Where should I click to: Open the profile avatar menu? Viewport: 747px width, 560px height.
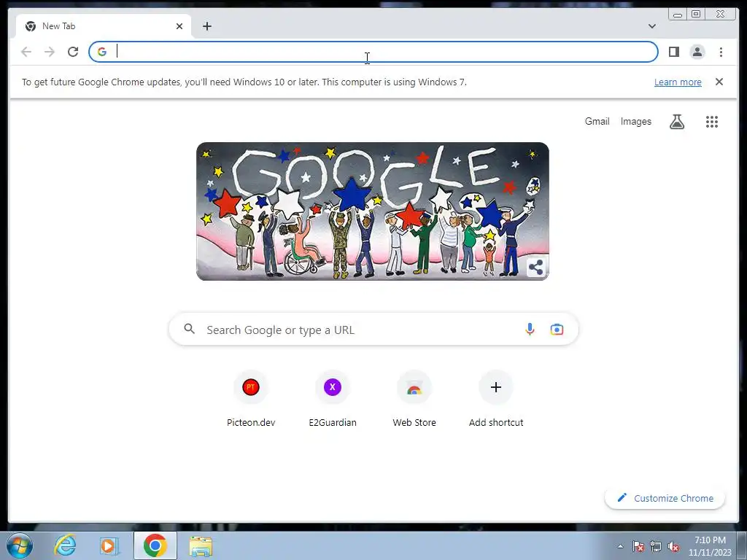pos(697,52)
